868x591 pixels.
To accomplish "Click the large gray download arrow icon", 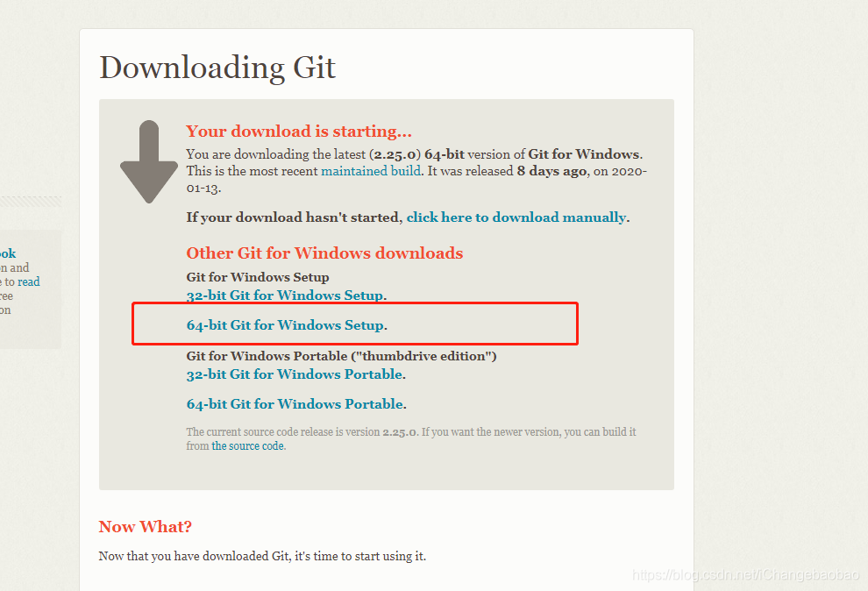I will point(149,161).
